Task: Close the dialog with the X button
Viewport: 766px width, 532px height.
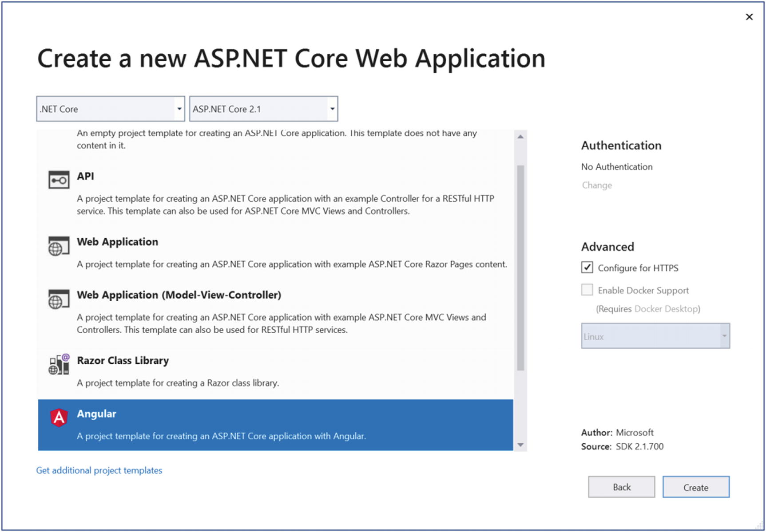Action: click(749, 17)
